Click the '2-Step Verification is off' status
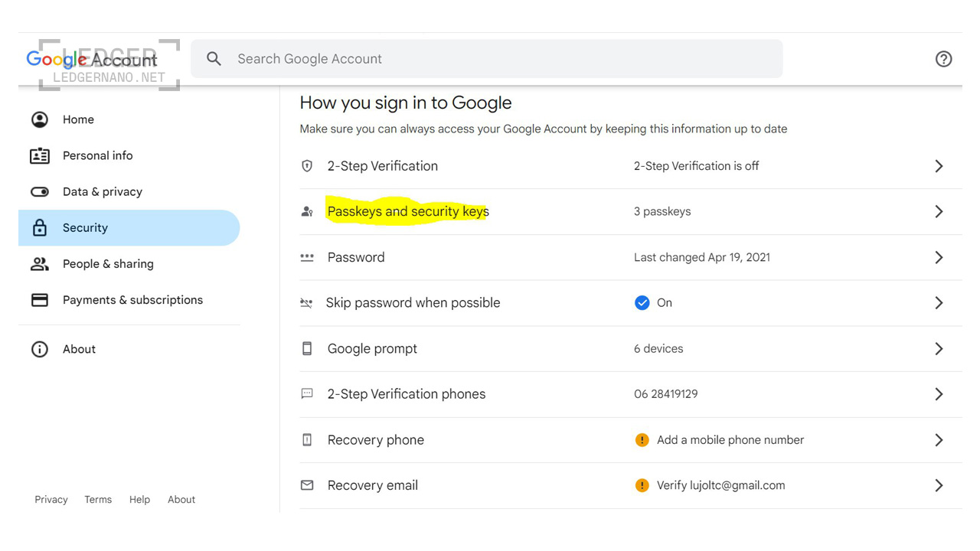The image size is (980, 551). click(697, 166)
